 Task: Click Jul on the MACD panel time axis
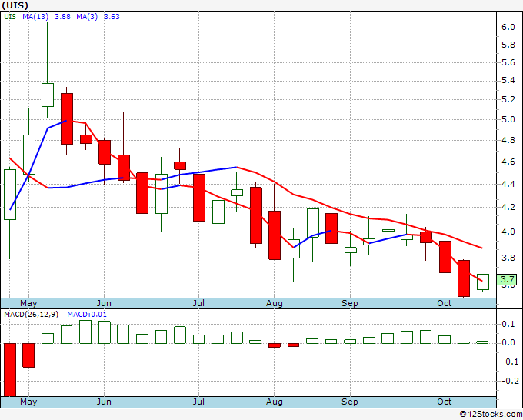click(198, 402)
